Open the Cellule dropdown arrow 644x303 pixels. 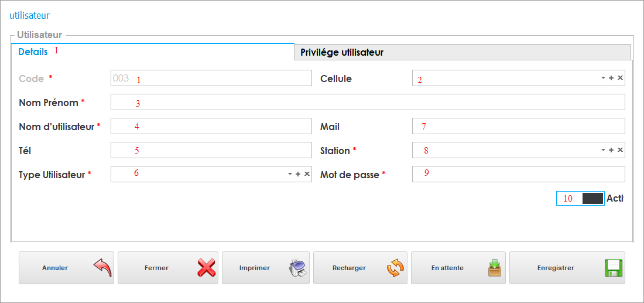click(x=602, y=78)
